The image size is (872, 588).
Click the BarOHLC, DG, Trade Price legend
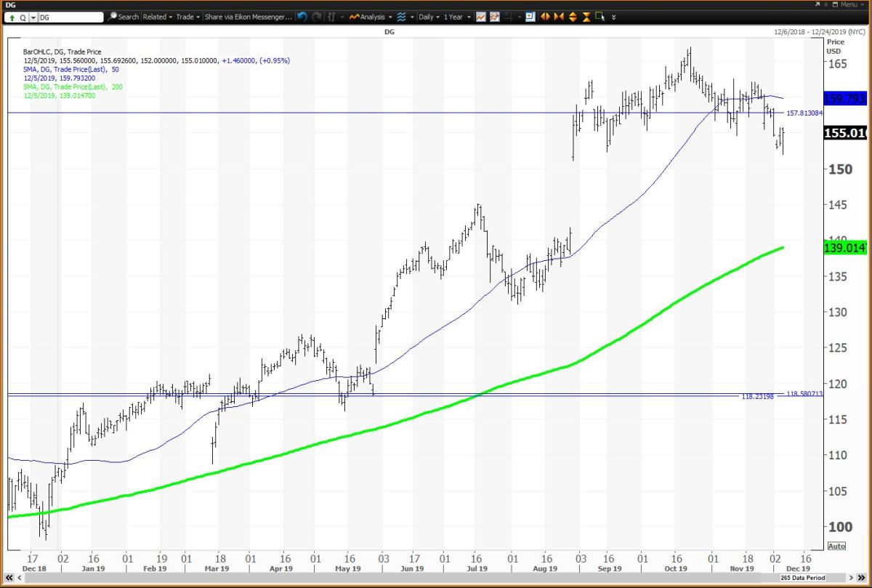[x=63, y=52]
